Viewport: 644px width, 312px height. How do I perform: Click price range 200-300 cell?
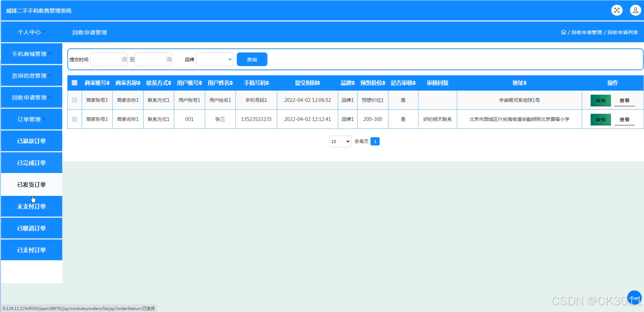coord(373,119)
